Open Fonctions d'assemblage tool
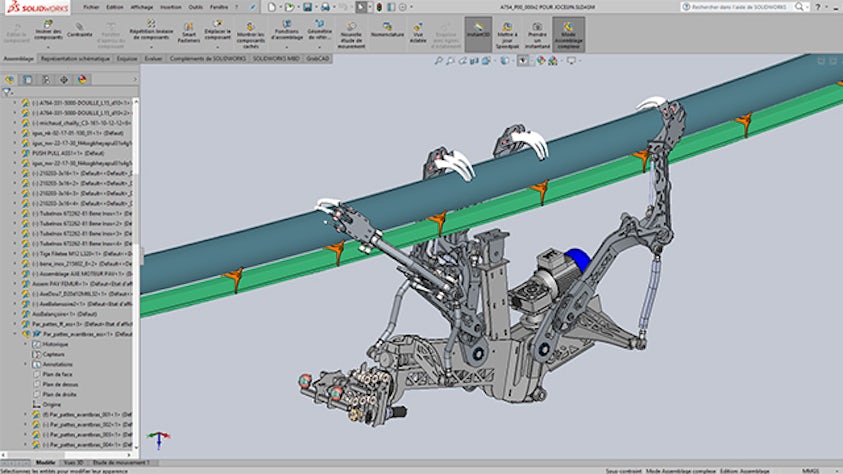This screenshot has height=474, width=843. pos(287,30)
